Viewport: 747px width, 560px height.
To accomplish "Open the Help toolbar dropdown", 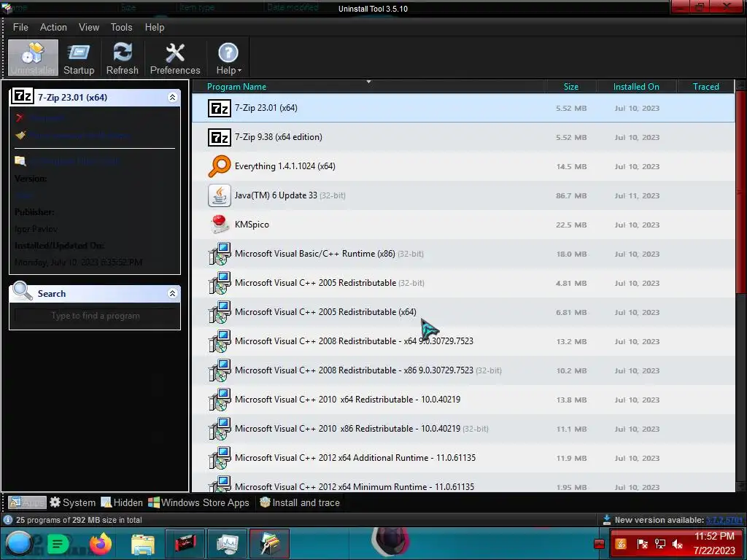I will (228, 58).
